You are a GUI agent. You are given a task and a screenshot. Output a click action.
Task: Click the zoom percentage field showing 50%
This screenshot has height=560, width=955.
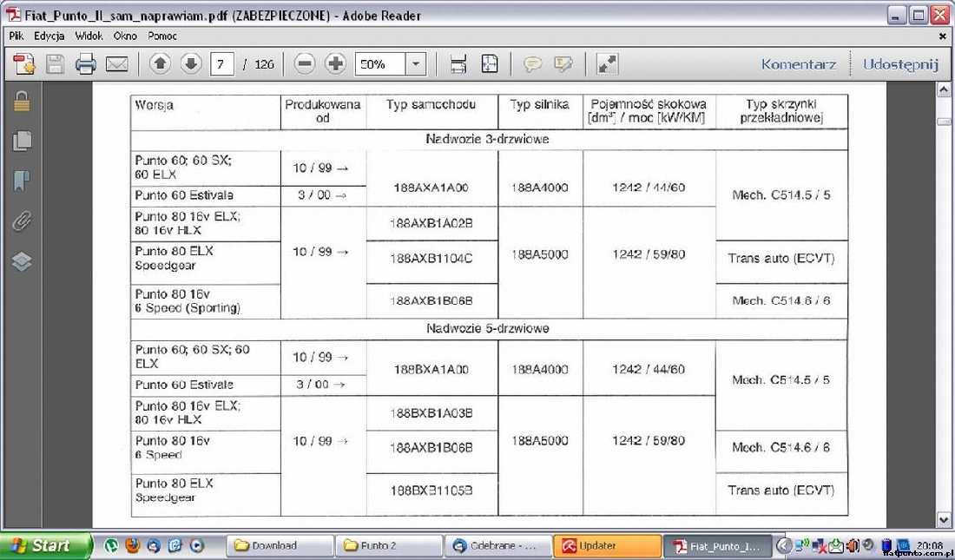tap(380, 64)
